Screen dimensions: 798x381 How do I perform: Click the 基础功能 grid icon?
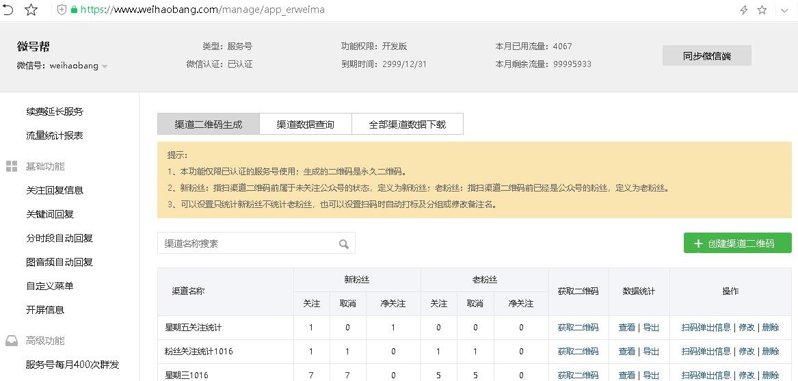(x=12, y=166)
